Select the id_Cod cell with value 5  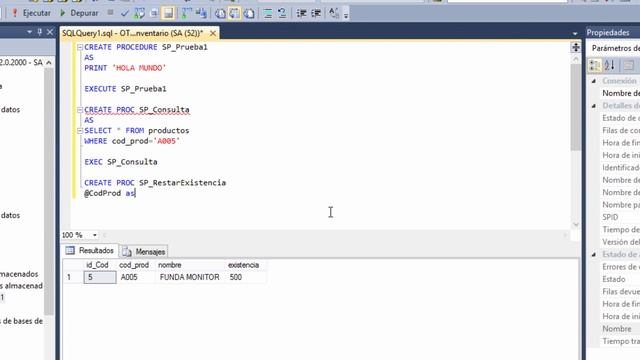click(x=100, y=278)
